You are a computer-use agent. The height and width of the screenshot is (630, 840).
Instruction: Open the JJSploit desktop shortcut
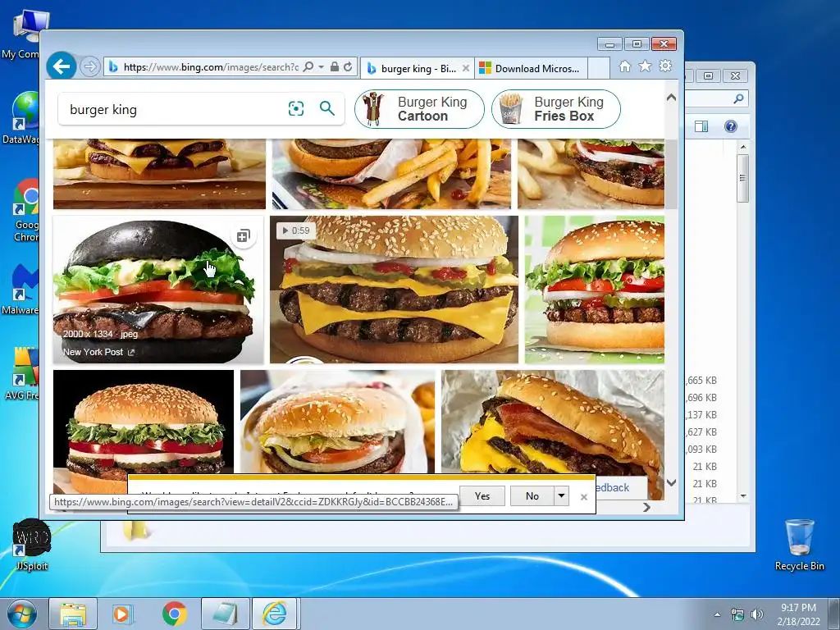[31, 545]
